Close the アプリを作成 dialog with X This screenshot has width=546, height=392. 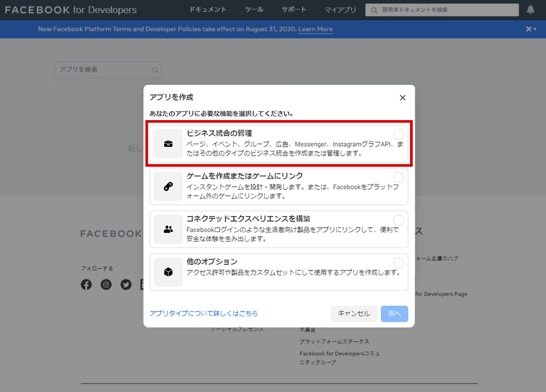pyautogui.click(x=403, y=98)
